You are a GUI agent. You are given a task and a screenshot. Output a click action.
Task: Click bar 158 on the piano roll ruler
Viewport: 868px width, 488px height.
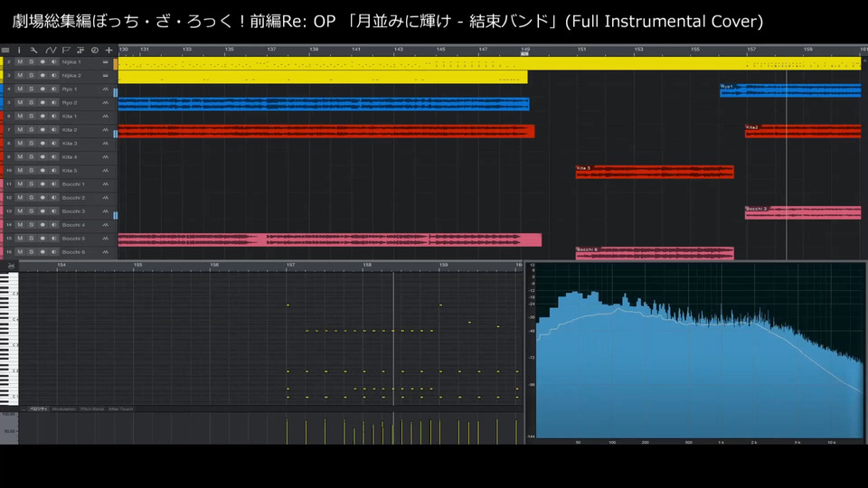(367, 265)
